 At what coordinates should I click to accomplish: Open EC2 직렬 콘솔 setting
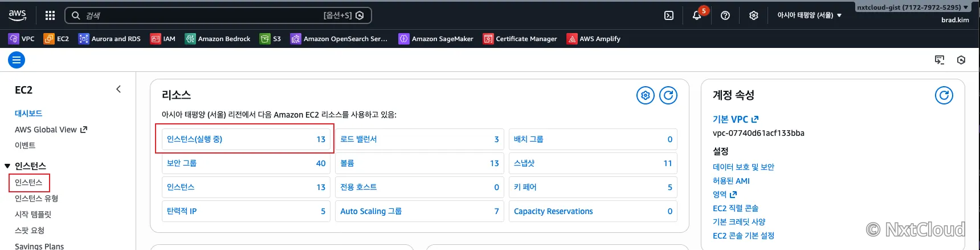tap(736, 208)
